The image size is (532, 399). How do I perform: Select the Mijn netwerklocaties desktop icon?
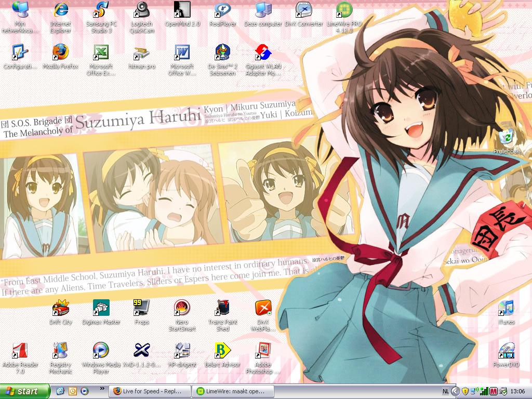[20, 17]
